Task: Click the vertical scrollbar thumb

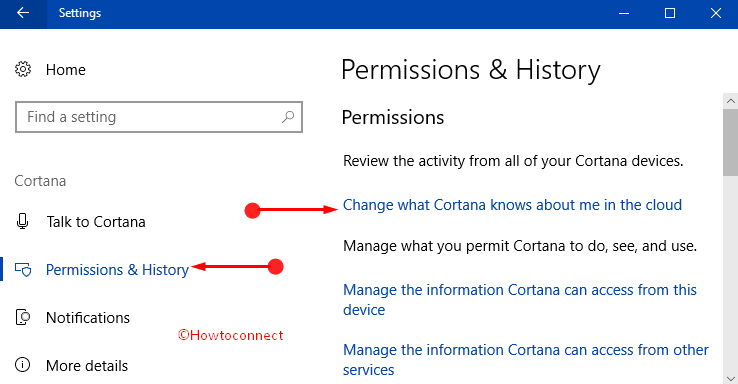Action: click(x=730, y=142)
